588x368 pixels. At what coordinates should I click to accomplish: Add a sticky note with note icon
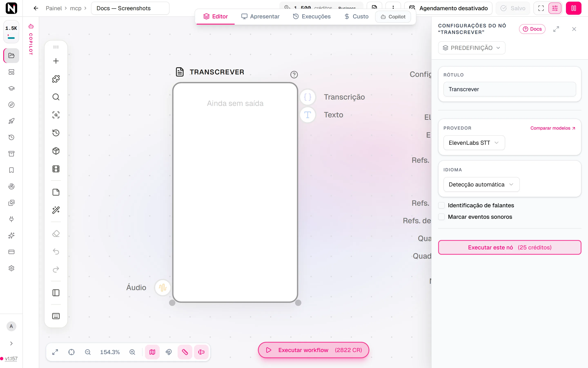click(x=56, y=192)
